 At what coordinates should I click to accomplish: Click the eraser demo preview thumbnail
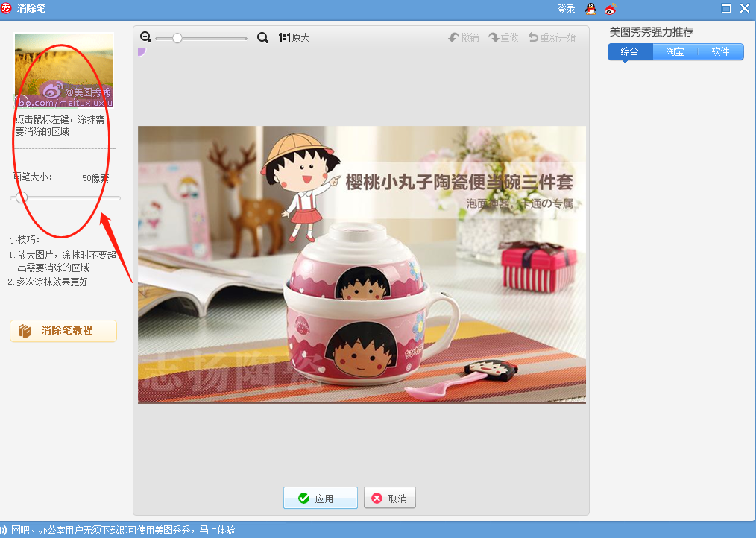pos(63,70)
